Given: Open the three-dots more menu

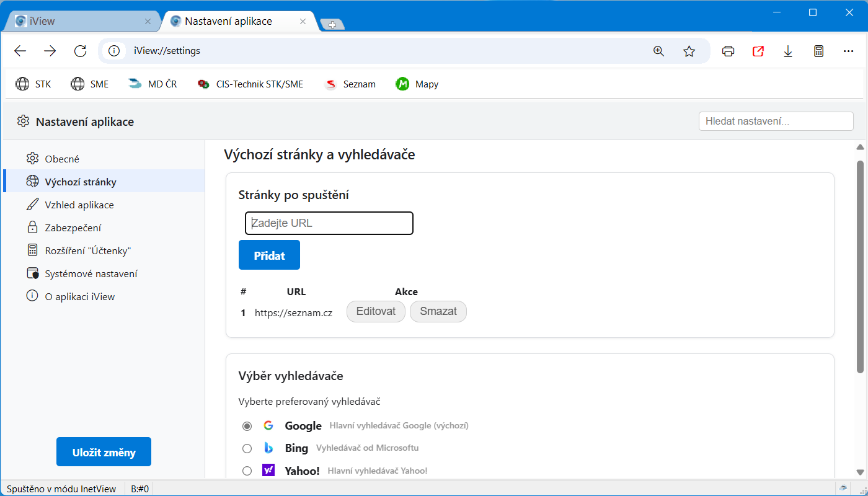Looking at the screenshot, I should pyautogui.click(x=849, y=51).
